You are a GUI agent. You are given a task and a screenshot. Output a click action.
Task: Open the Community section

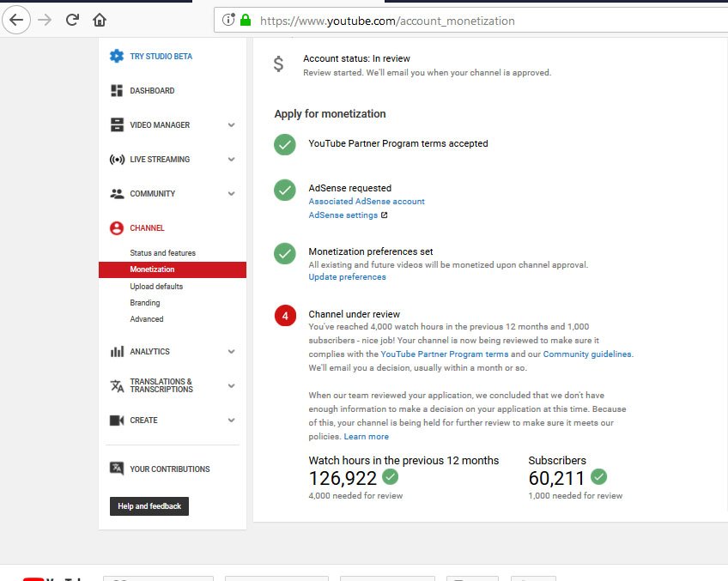tap(152, 193)
